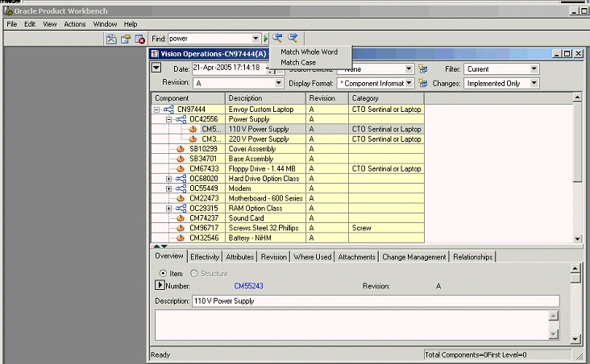Open the Display Format dropdown
This screenshot has width=590, height=364.
coord(409,83)
